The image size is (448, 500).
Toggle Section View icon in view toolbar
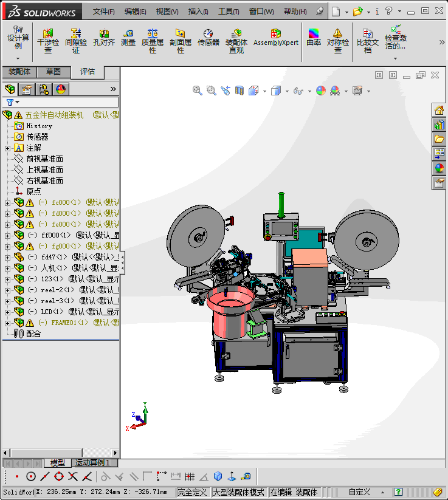[x=240, y=91]
